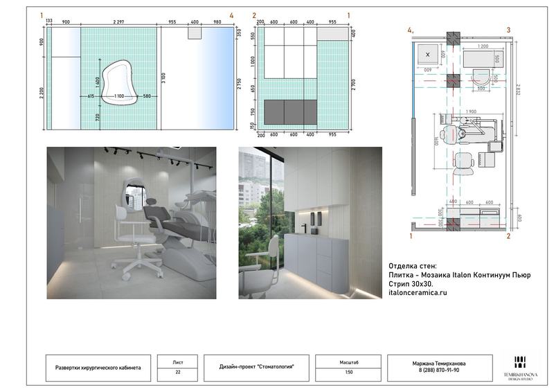Image resolution: width=554 pixels, height=392 pixels.
Task: Click the '3 100' vertical height dimension
Action: (x=163, y=78)
